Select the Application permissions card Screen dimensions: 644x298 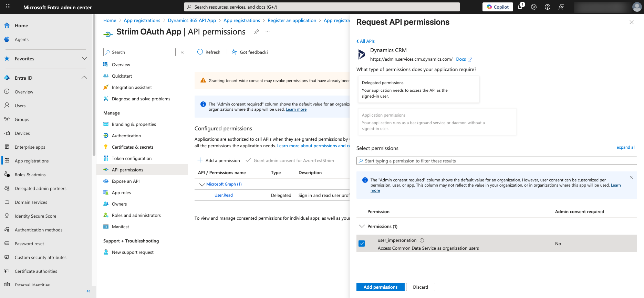tap(437, 122)
